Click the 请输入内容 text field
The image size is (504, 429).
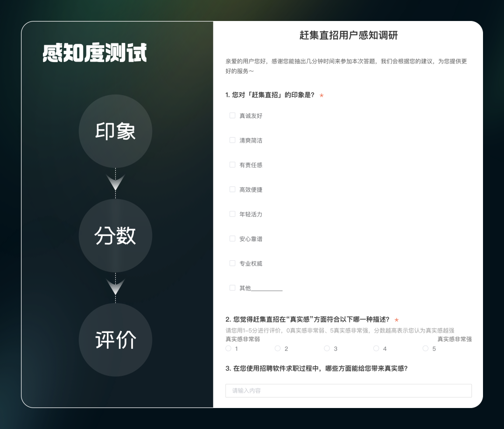coord(349,391)
